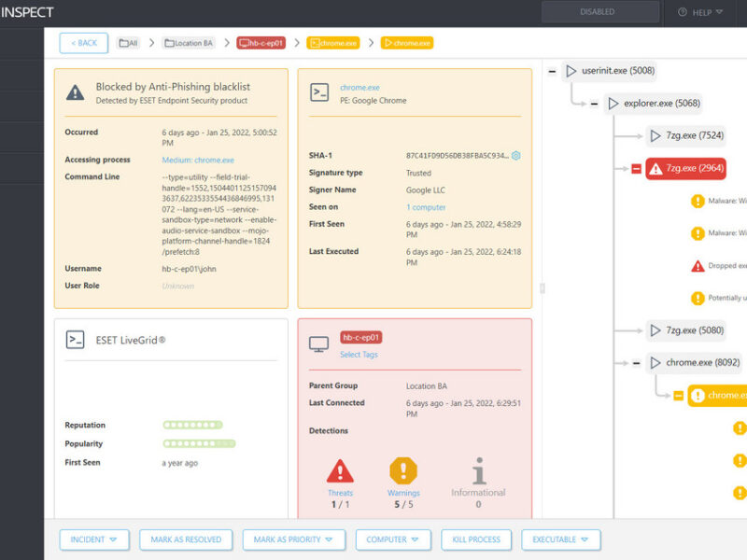
Task: Open the Select Tags link
Action: pyautogui.click(x=359, y=355)
